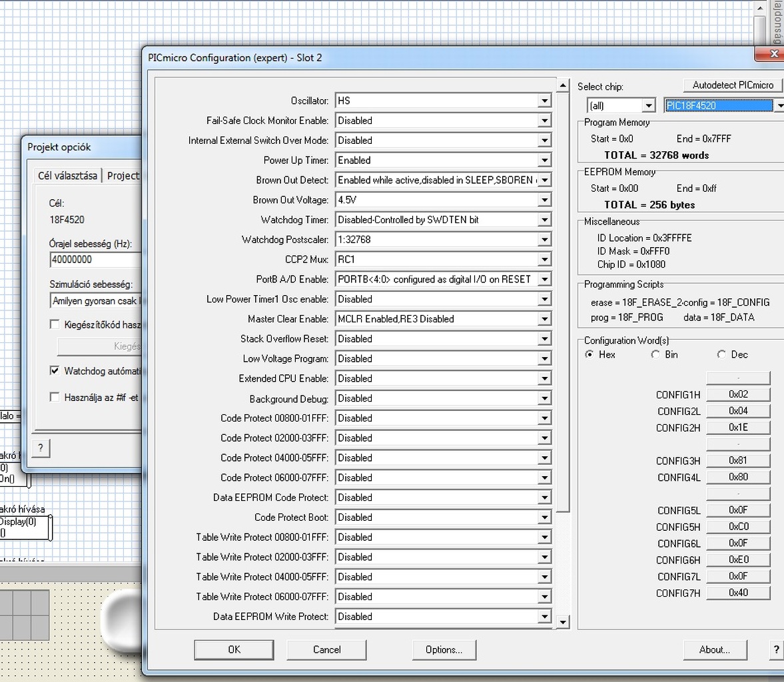Click the Autodetect PICmicro button
Viewport: 784px width, 682px height.
pos(733,85)
